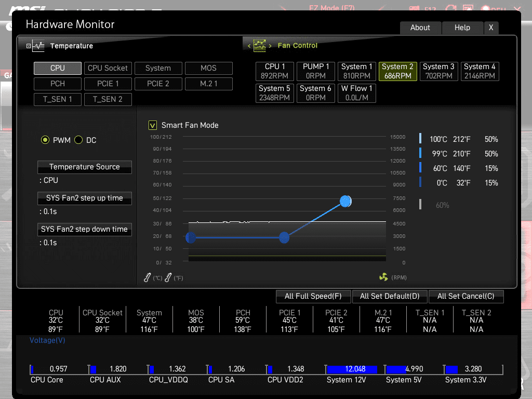Viewport: 532px width, 399px height.
Task: Collapse the Temperature section toggle box
Action: coord(29,46)
